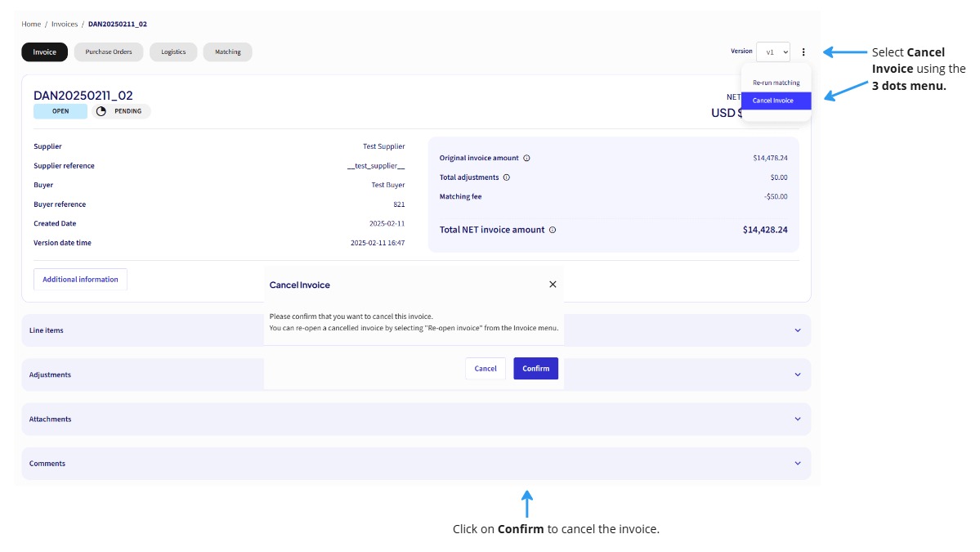This screenshot has width=980, height=552.
Task: Close the Cancel Invoice dialog
Action: pyautogui.click(x=553, y=285)
